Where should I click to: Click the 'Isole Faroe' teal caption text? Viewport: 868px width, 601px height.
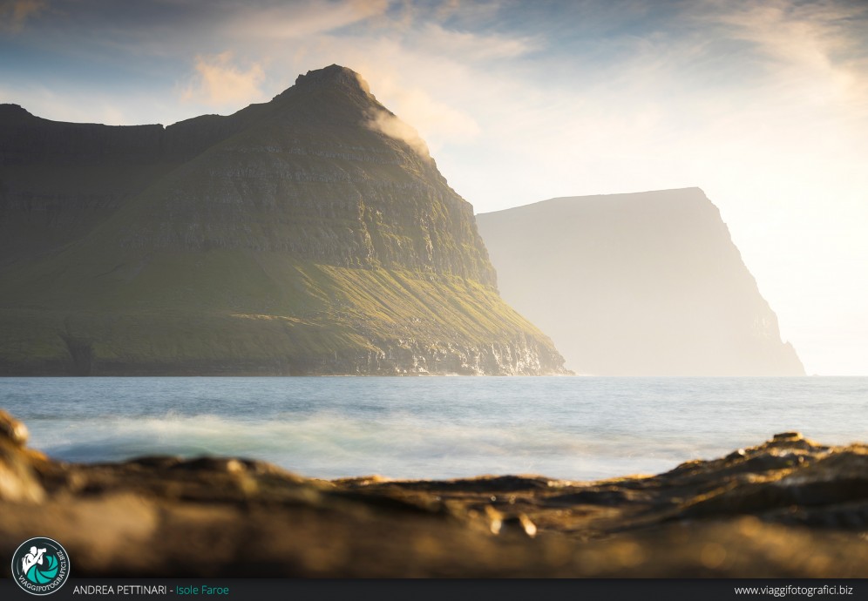click(202, 591)
